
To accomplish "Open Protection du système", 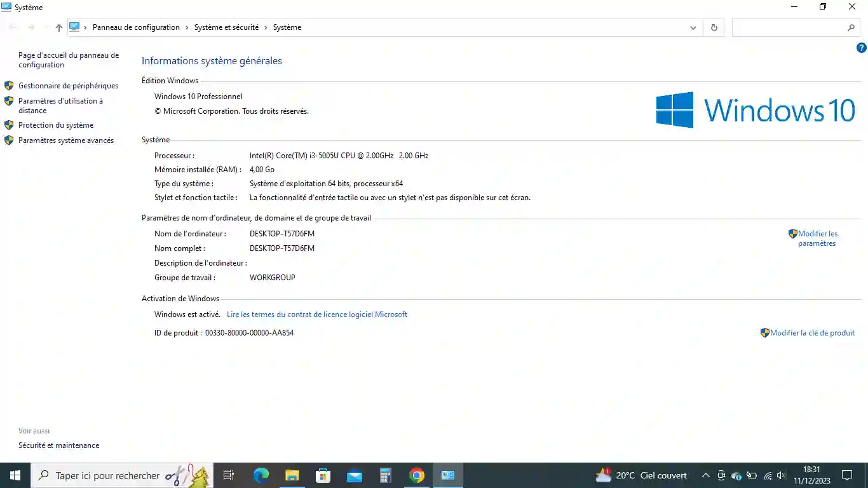I will click(56, 125).
